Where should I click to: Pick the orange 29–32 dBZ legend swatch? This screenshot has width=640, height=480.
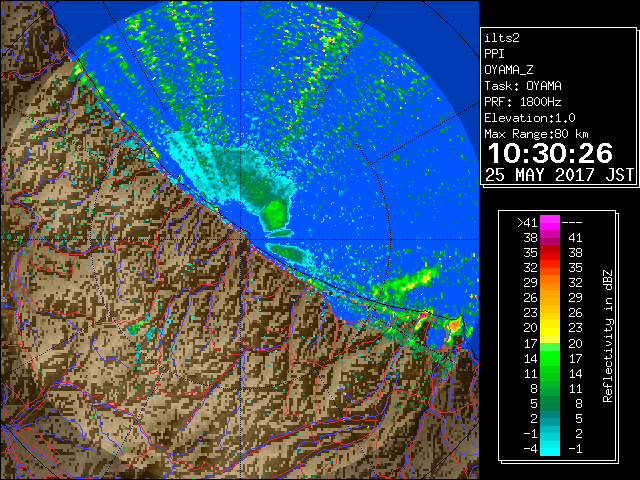coord(550,283)
